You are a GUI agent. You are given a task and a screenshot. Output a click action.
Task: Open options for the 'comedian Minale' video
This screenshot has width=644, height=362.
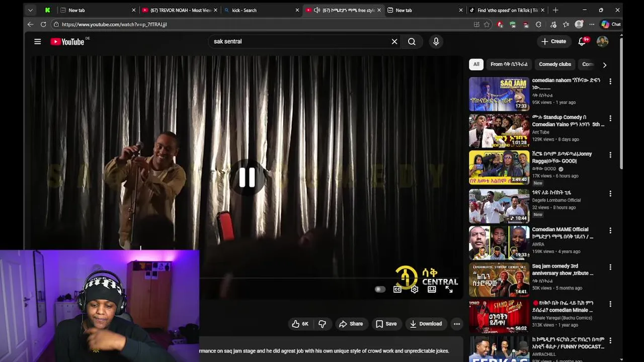pyautogui.click(x=610, y=304)
